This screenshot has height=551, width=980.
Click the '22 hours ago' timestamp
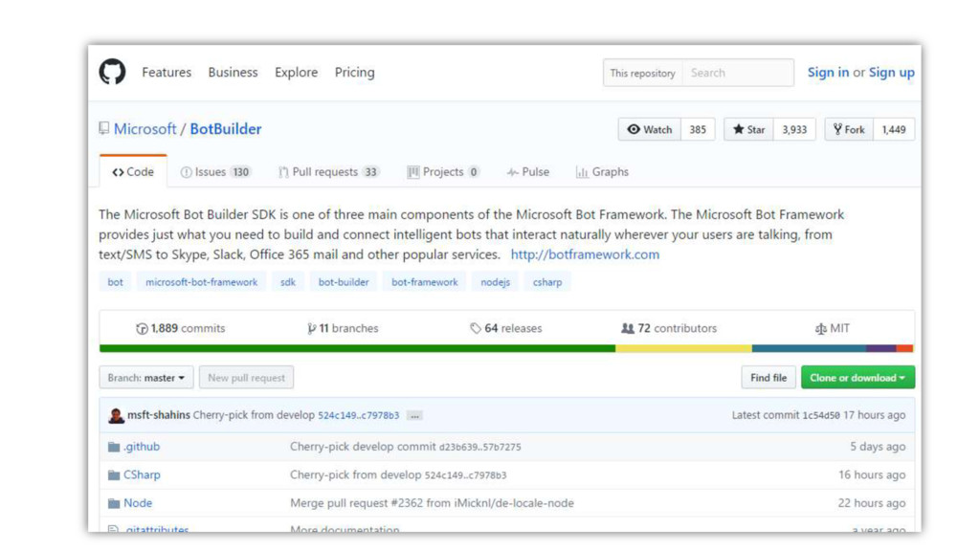point(872,503)
